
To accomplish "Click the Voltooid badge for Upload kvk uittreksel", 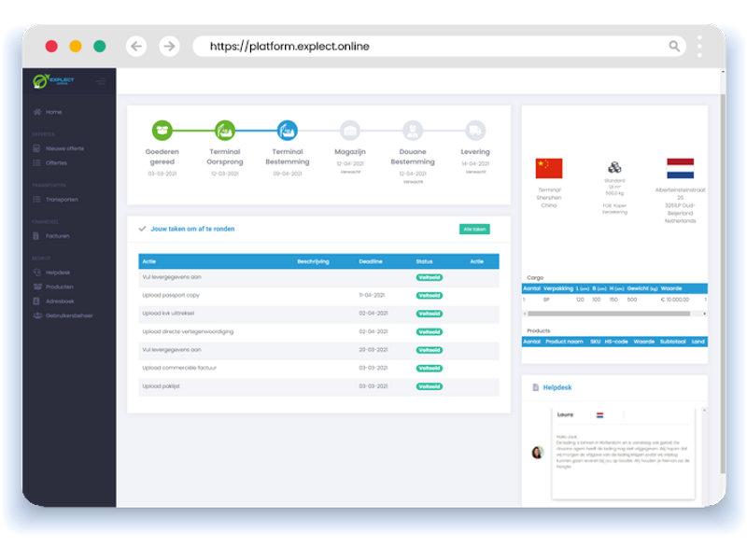I will coord(429,312).
